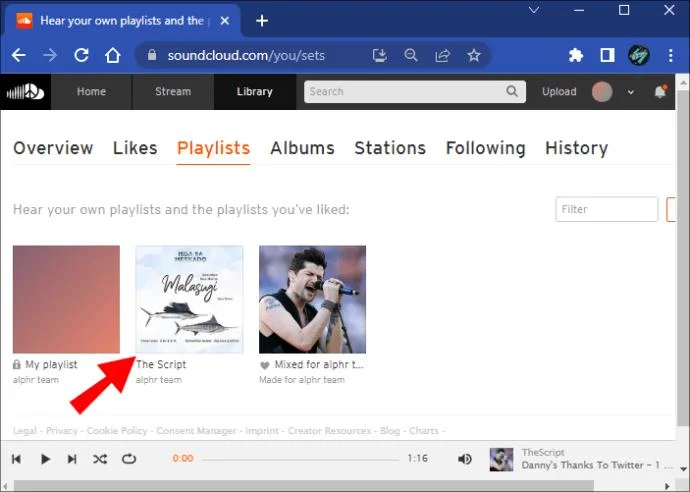Screen dimensions: 690x492
Task: Reload the SoundCloud page
Action: [x=81, y=55]
